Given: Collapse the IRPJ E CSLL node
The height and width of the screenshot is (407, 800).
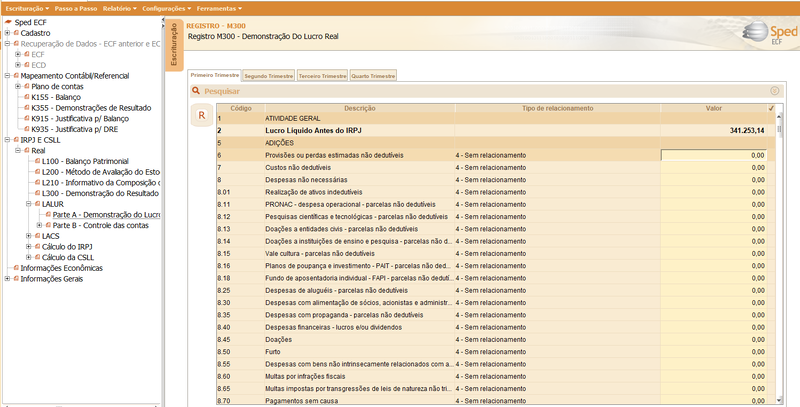Looking at the screenshot, I should click(7, 140).
